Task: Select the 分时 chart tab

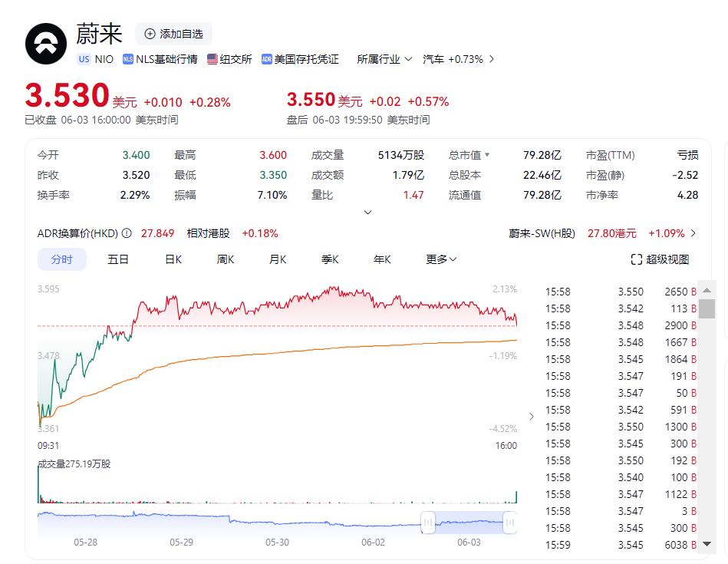Action: [61, 259]
